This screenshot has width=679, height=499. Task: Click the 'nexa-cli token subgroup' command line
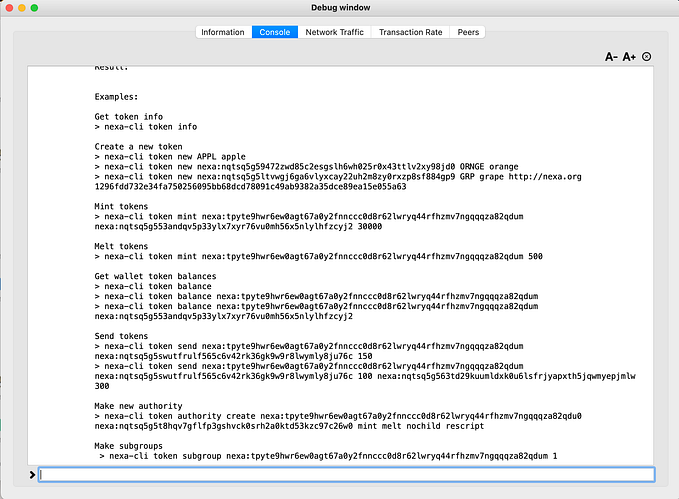328,455
